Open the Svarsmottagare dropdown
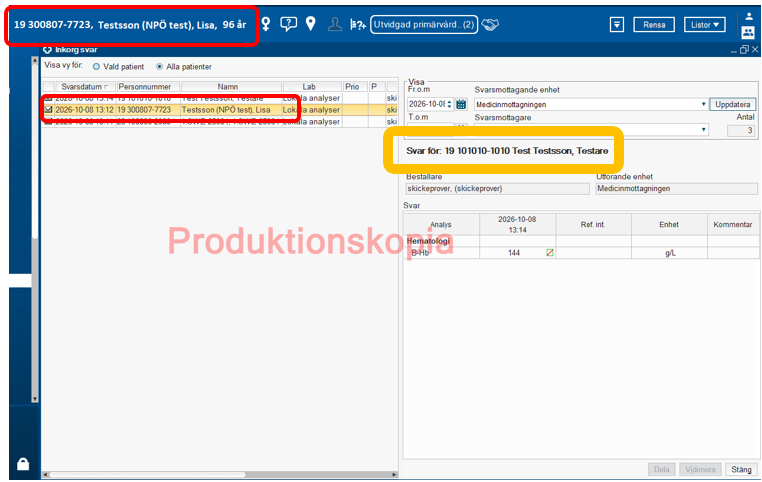The height and width of the screenshot is (482, 762). point(703,130)
